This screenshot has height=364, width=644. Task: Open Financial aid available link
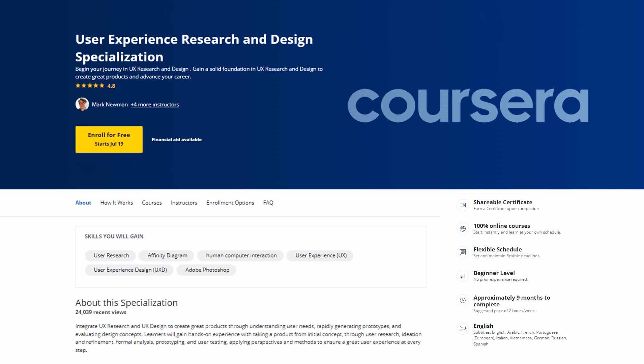[x=177, y=139]
